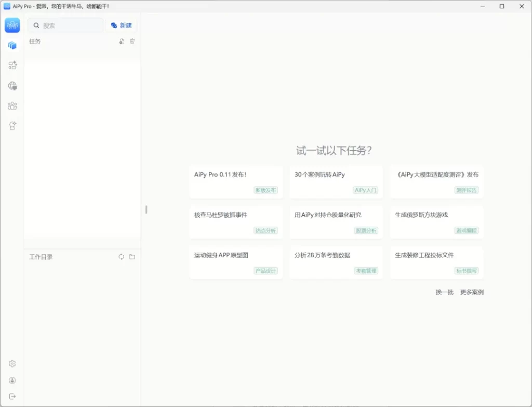The height and width of the screenshot is (407, 532).
Task: Select the 生成俄罗斯方块游戏 task card
Action: pyautogui.click(x=436, y=221)
